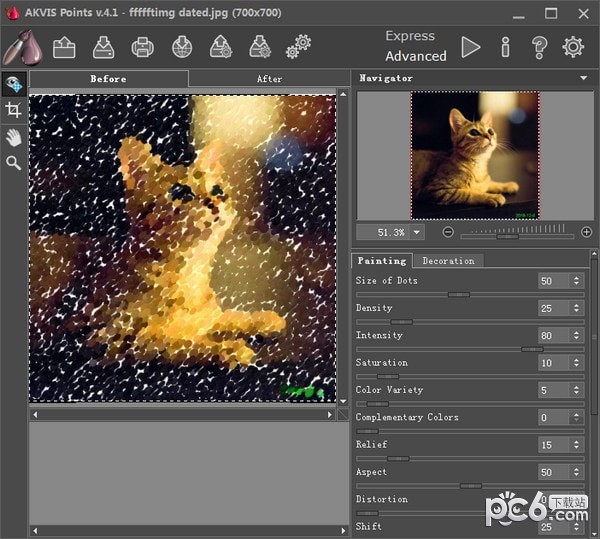Print the image using the printer icon
The height and width of the screenshot is (539, 600).
click(142, 46)
